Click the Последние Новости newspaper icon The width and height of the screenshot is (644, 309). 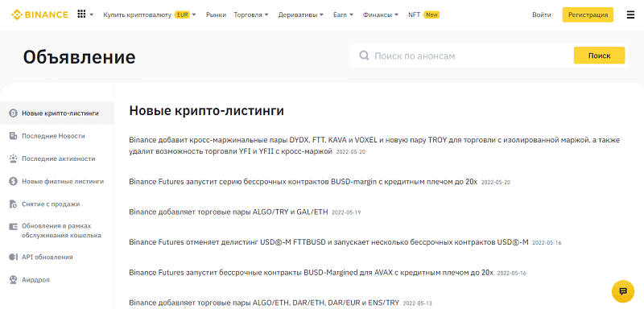pos(13,136)
